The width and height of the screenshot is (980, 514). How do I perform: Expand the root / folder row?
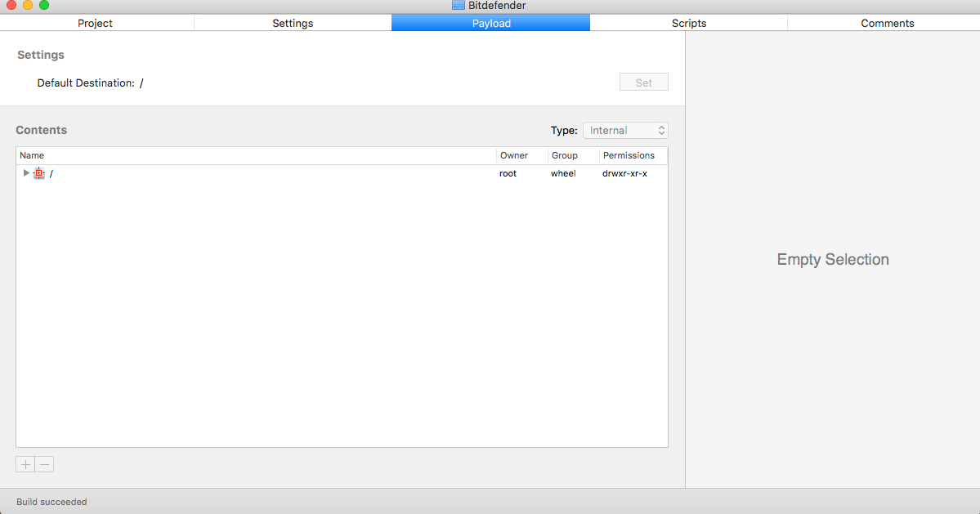(x=25, y=173)
